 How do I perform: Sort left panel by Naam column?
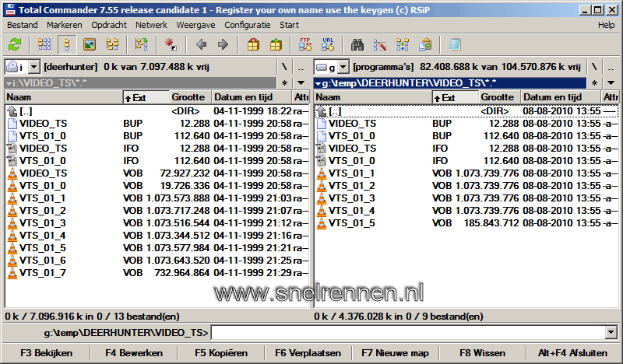[64, 97]
